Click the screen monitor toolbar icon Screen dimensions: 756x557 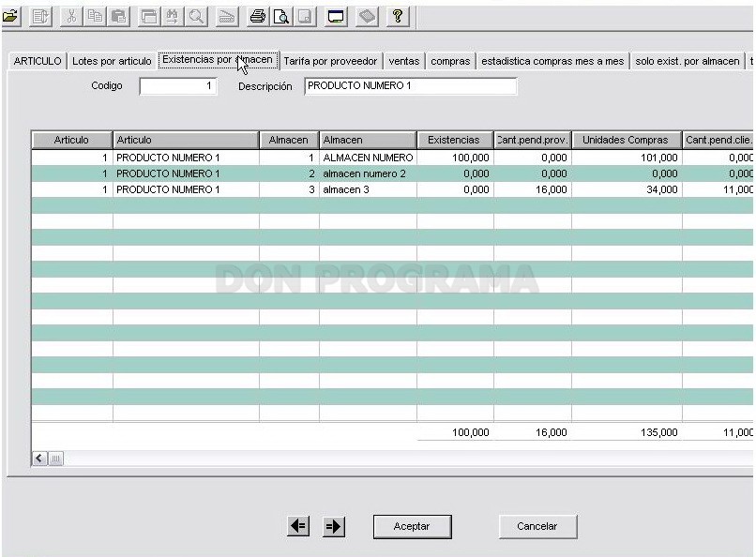(336, 17)
